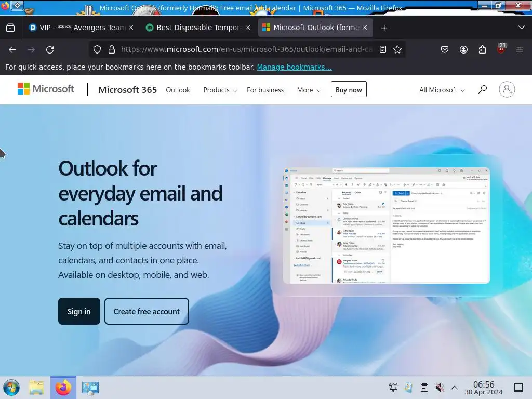Image resolution: width=532 pixels, height=399 pixels.
Task: Switch to VIP Avengers Team tab
Action: (x=82, y=28)
